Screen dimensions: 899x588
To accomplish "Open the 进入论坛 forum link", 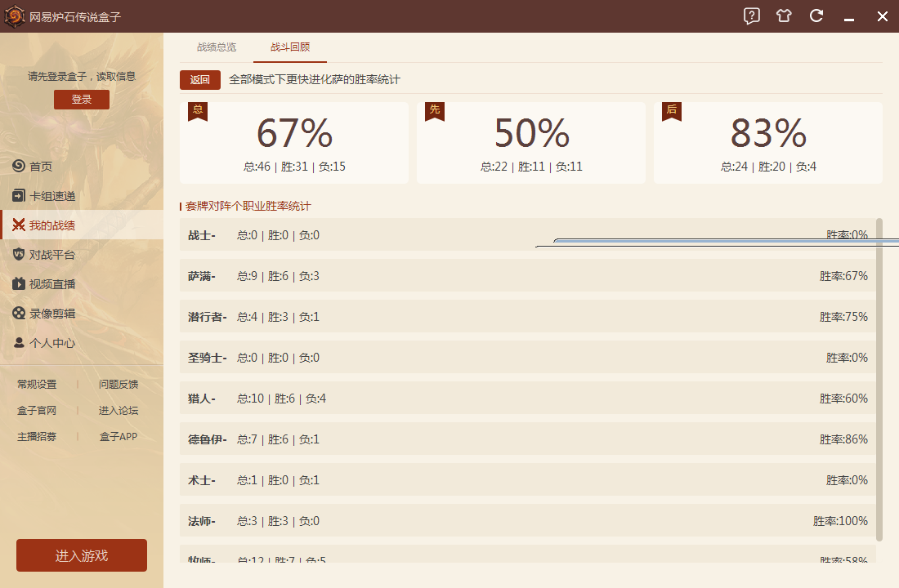I will pyautogui.click(x=119, y=411).
